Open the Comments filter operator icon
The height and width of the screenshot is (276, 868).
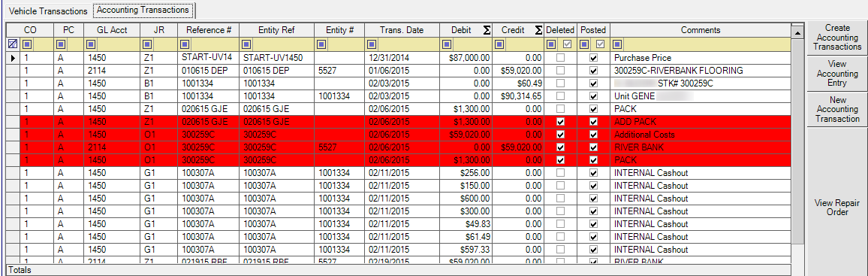coord(618,44)
